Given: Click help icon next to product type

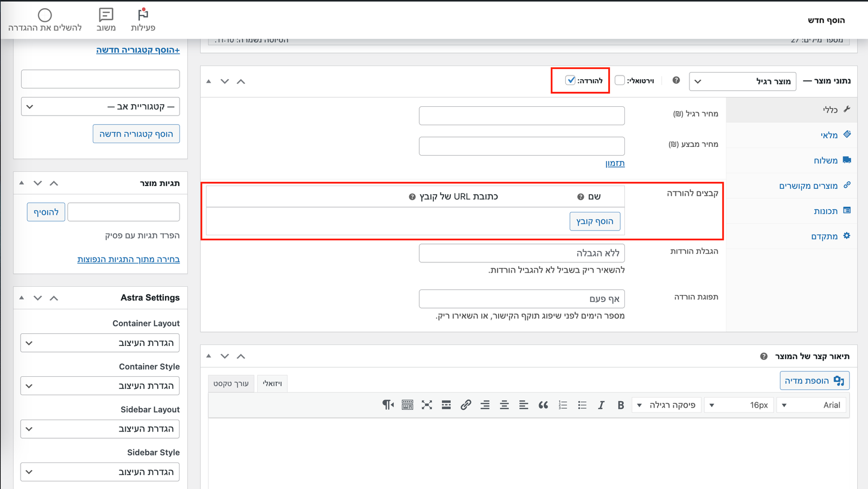Looking at the screenshot, I should pyautogui.click(x=676, y=80).
